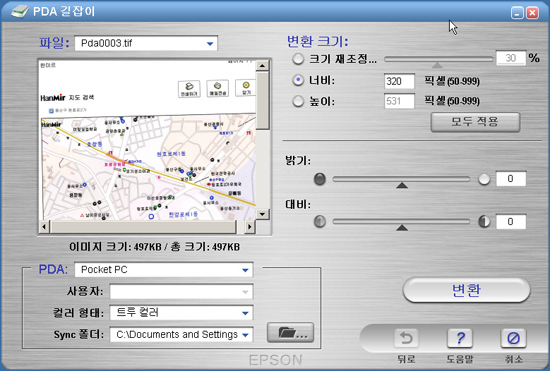
Task: Click the preview scroll up arrow
Action: (262, 66)
